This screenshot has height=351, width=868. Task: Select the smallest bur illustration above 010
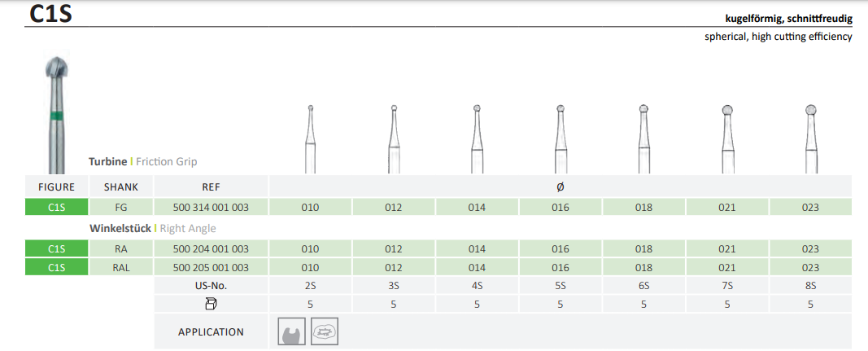pos(310,138)
